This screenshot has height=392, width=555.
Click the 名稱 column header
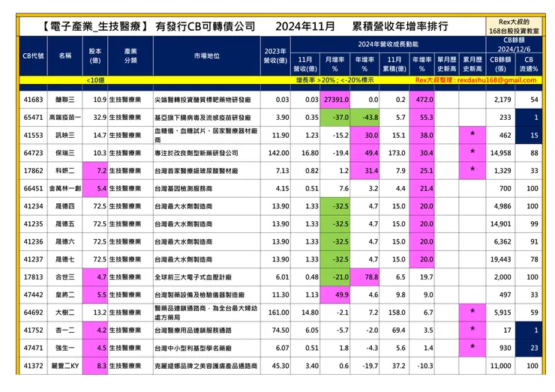click(65, 56)
